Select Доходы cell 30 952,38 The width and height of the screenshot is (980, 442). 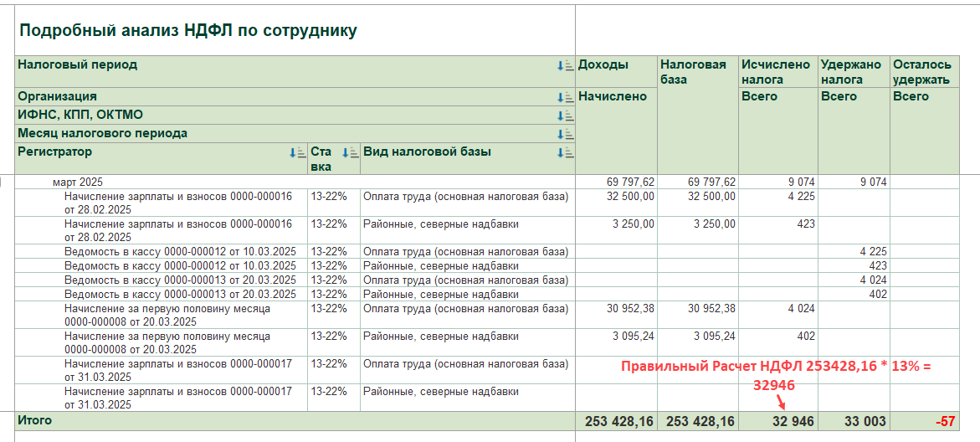tap(630, 308)
